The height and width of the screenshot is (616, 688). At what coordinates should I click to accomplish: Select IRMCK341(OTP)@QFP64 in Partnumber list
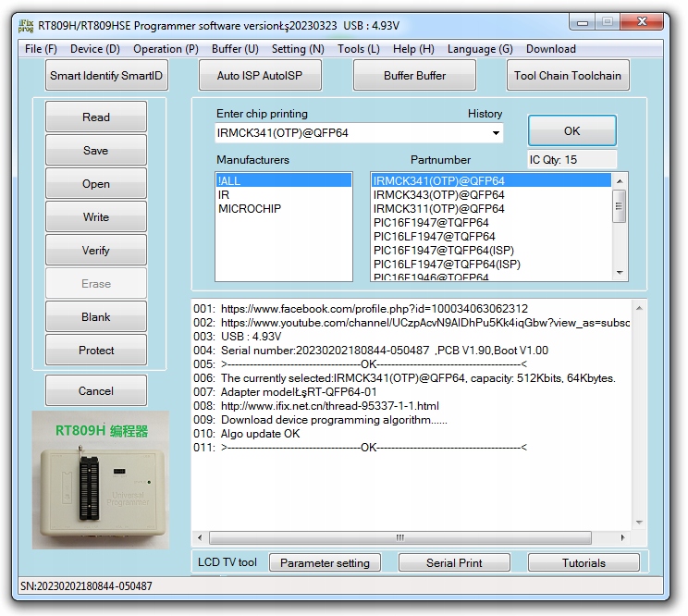coord(491,180)
